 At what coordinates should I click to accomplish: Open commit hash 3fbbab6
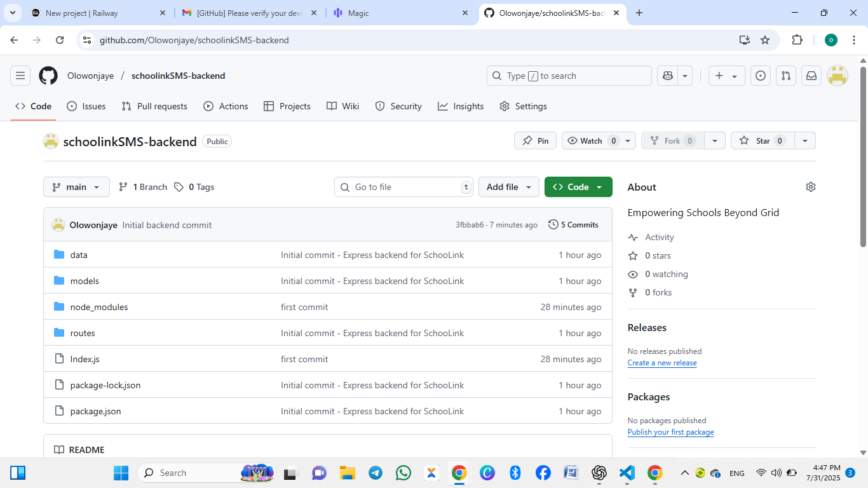click(x=470, y=225)
